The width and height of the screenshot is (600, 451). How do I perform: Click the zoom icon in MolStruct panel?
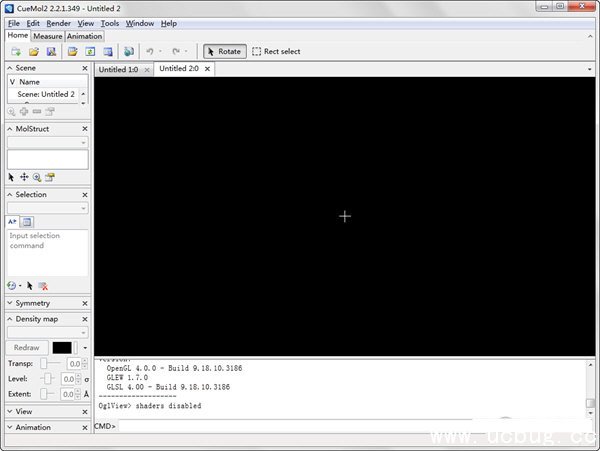click(x=37, y=177)
